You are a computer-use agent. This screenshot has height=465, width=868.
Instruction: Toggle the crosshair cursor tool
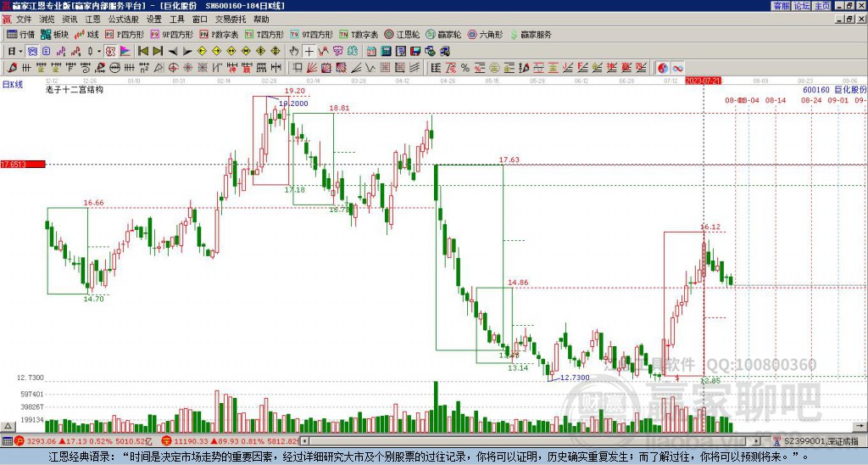pos(309,51)
